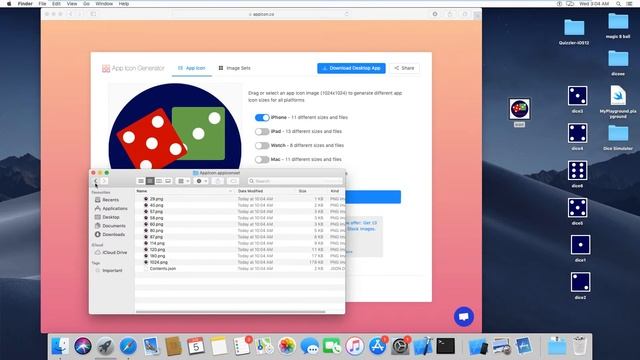Open Launchpad from the Dock
The image size is (640, 360).
(x=105, y=346)
